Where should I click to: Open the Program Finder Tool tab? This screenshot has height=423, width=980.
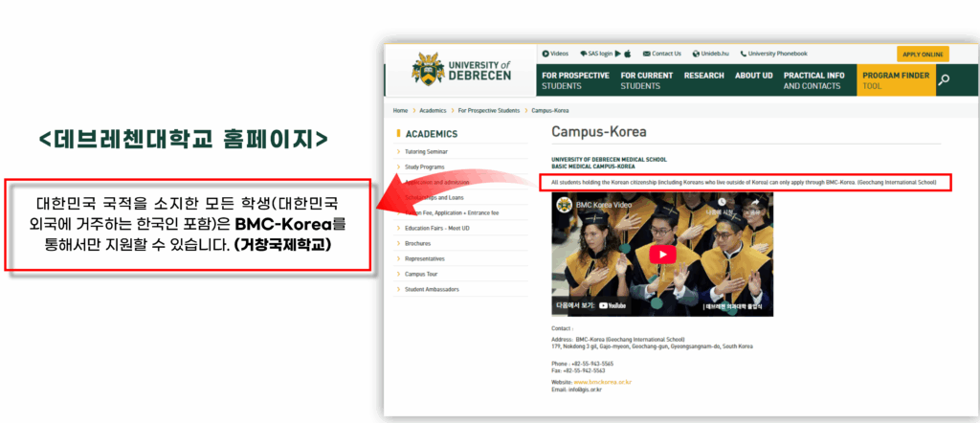click(894, 80)
